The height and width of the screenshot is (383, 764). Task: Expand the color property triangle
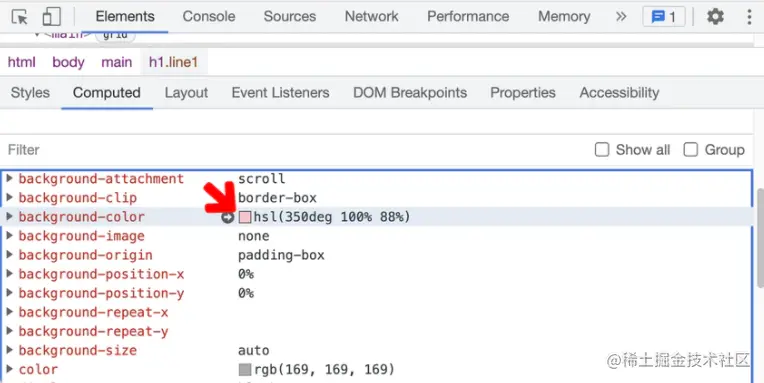coord(9,369)
